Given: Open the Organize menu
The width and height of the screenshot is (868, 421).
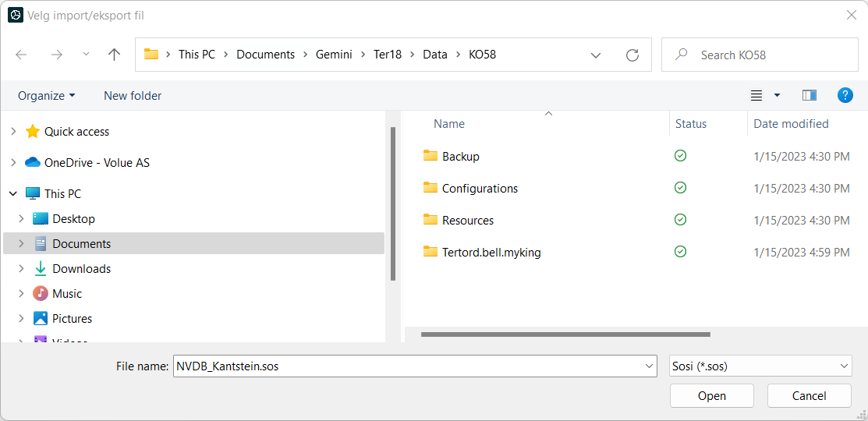Looking at the screenshot, I should (x=47, y=95).
